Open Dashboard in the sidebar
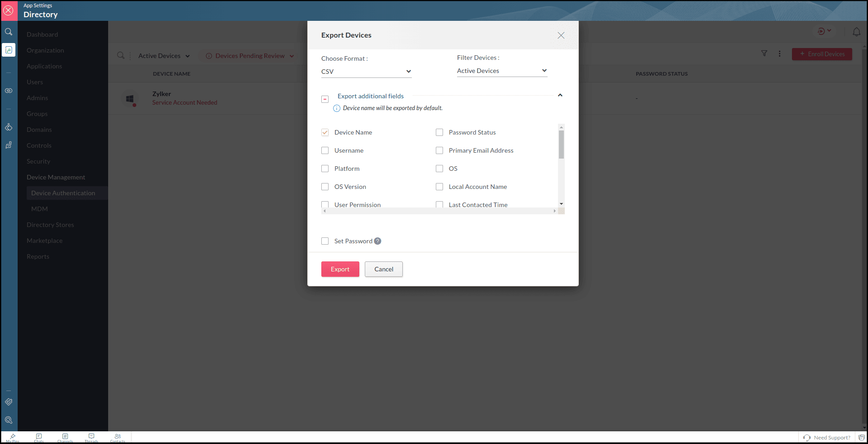 tap(42, 34)
